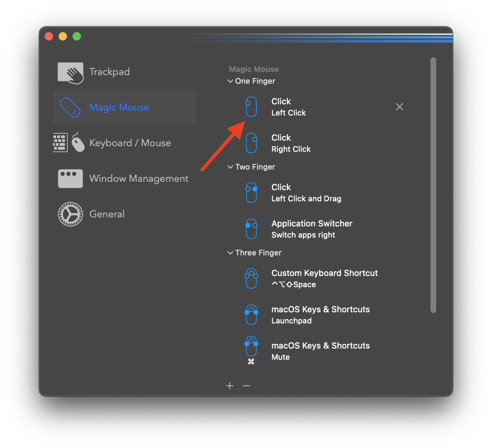
Task: Close the window with red button
Action: (49, 36)
